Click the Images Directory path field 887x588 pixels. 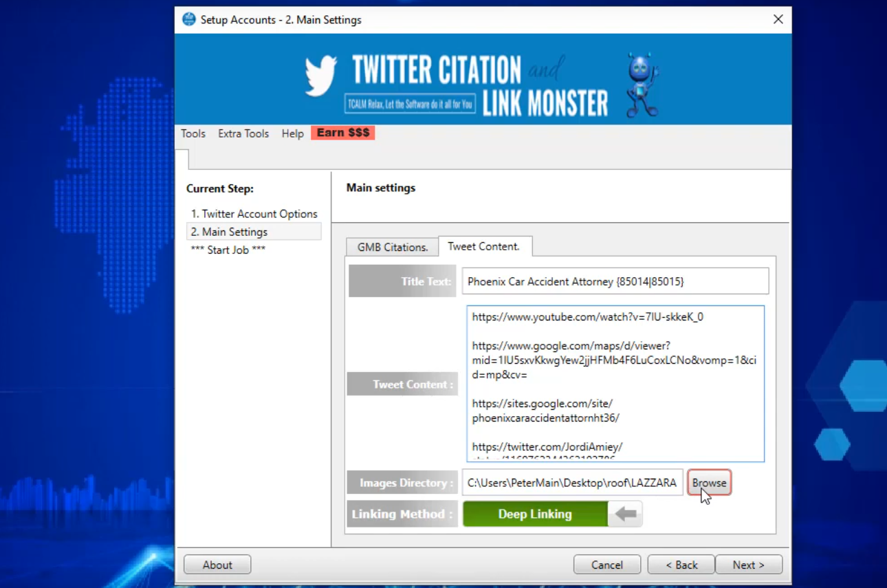[x=573, y=483]
